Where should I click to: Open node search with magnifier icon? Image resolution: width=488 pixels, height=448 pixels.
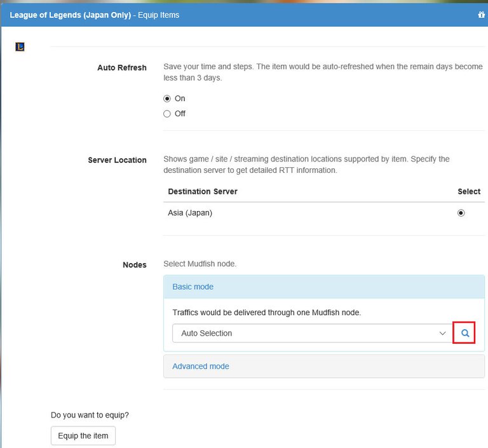(464, 333)
